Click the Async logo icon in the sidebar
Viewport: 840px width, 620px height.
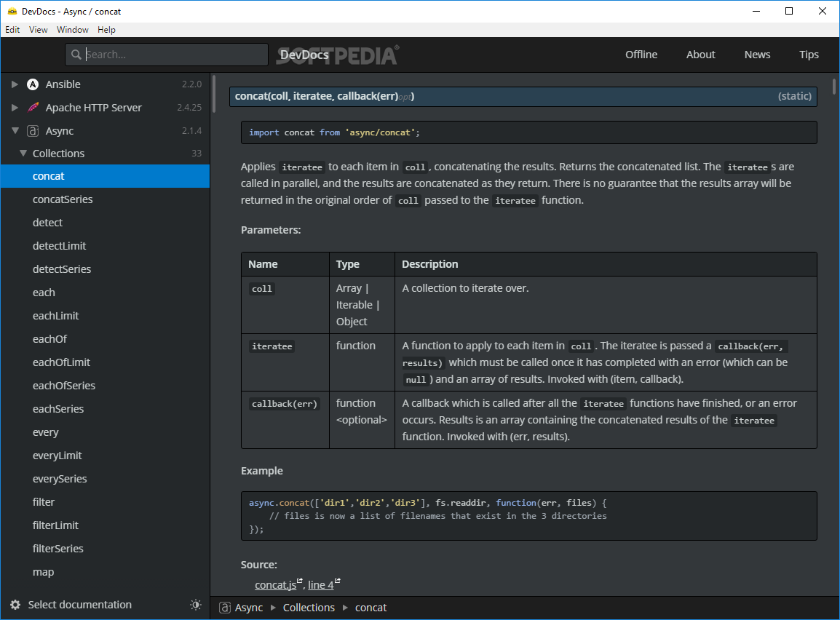(33, 131)
